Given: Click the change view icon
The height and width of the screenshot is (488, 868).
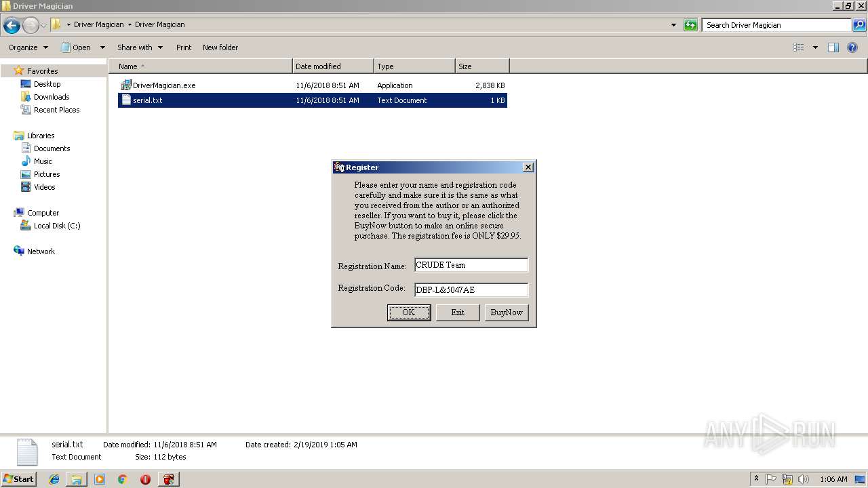Looking at the screenshot, I should (x=799, y=47).
